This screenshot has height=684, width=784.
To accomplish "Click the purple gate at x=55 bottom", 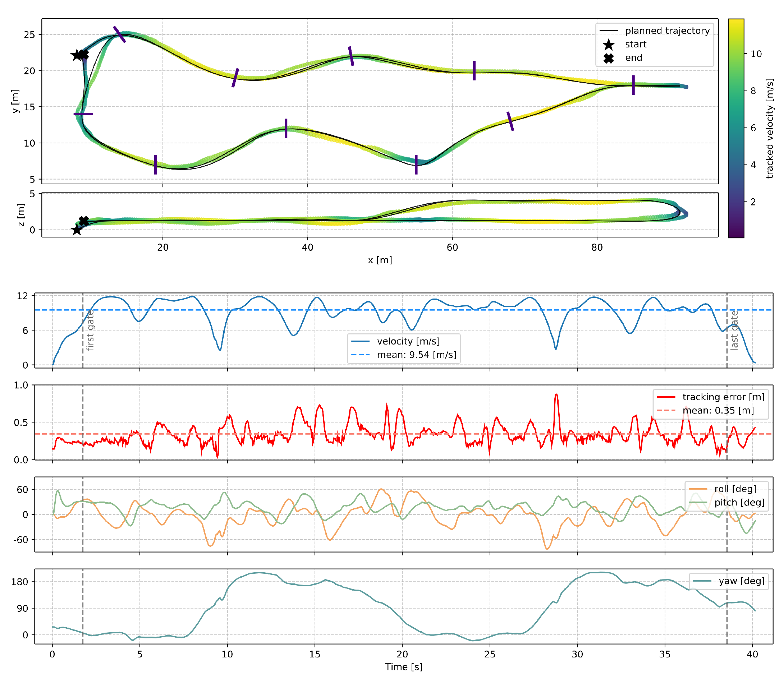I will (416, 165).
